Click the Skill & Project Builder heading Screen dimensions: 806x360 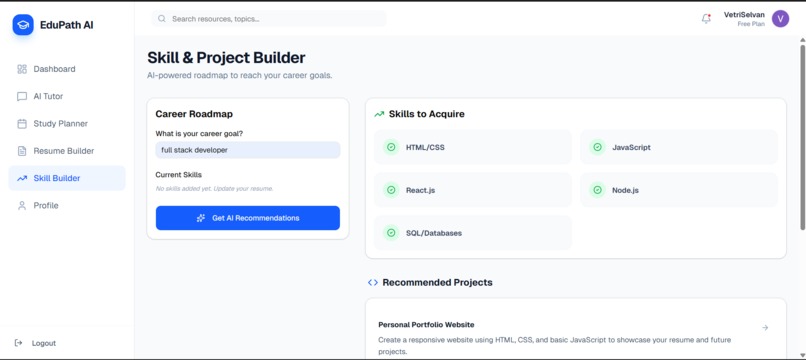tap(226, 58)
